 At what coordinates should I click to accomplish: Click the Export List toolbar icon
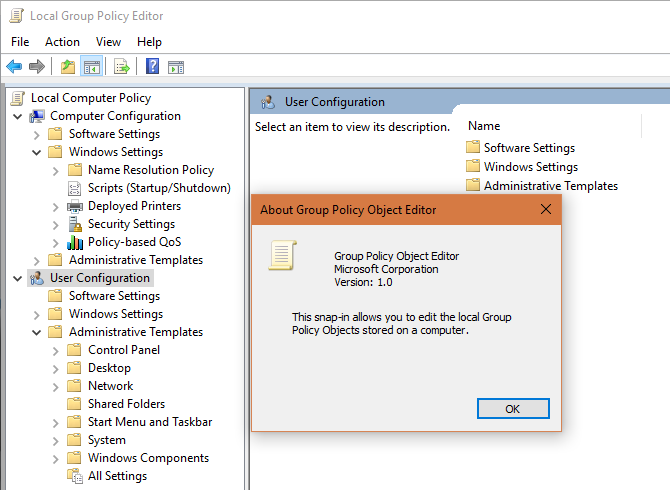point(122,67)
